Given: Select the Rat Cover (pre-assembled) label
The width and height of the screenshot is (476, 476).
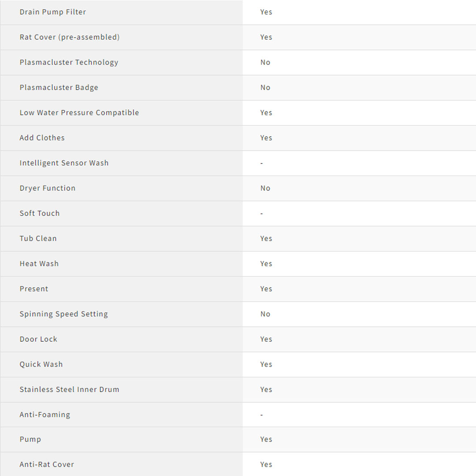Looking at the screenshot, I should coord(69,37).
